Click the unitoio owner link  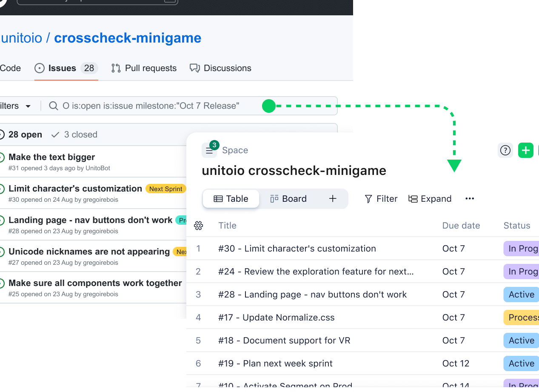click(21, 38)
